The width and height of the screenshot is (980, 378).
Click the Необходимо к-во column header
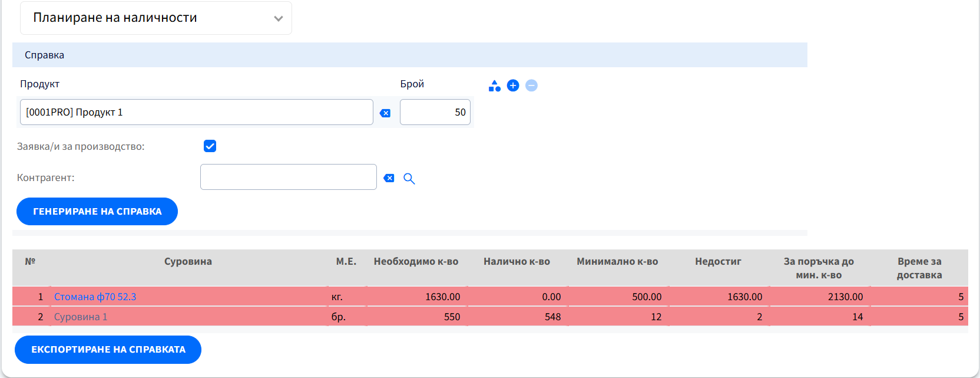click(x=416, y=261)
